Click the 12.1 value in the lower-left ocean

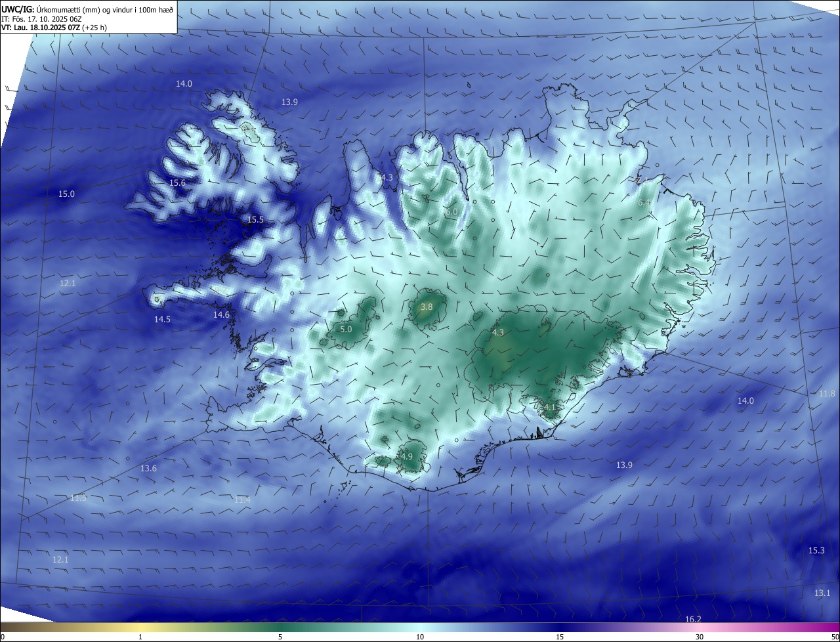click(x=60, y=559)
